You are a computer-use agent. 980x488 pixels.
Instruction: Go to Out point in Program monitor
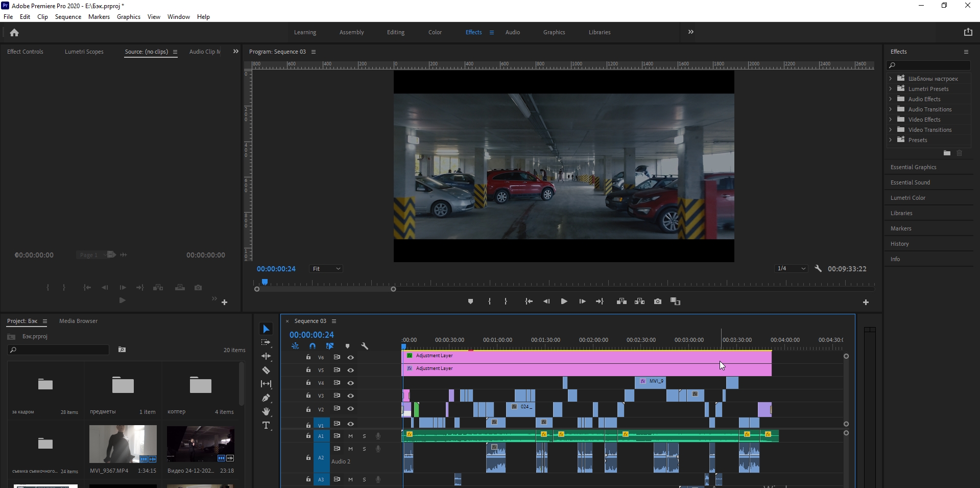click(x=600, y=301)
